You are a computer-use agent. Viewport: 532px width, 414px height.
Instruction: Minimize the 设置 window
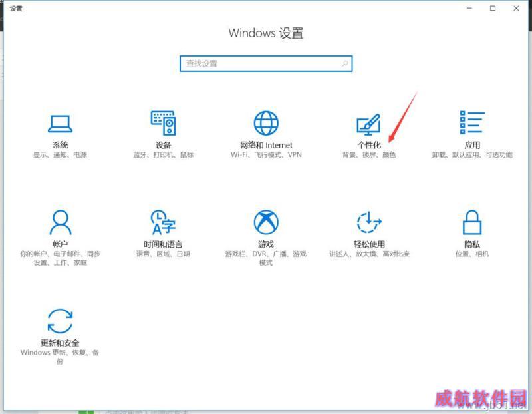469,8
